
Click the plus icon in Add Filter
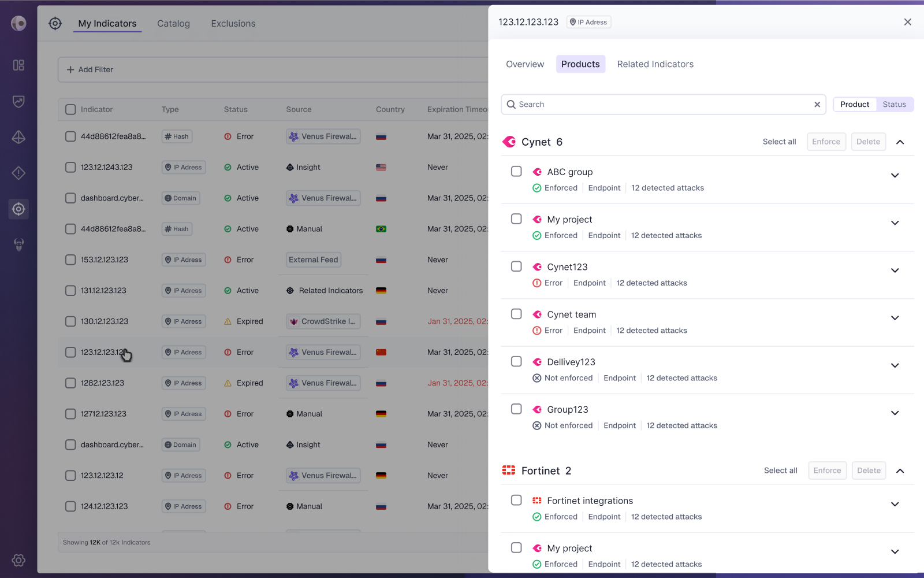point(70,69)
